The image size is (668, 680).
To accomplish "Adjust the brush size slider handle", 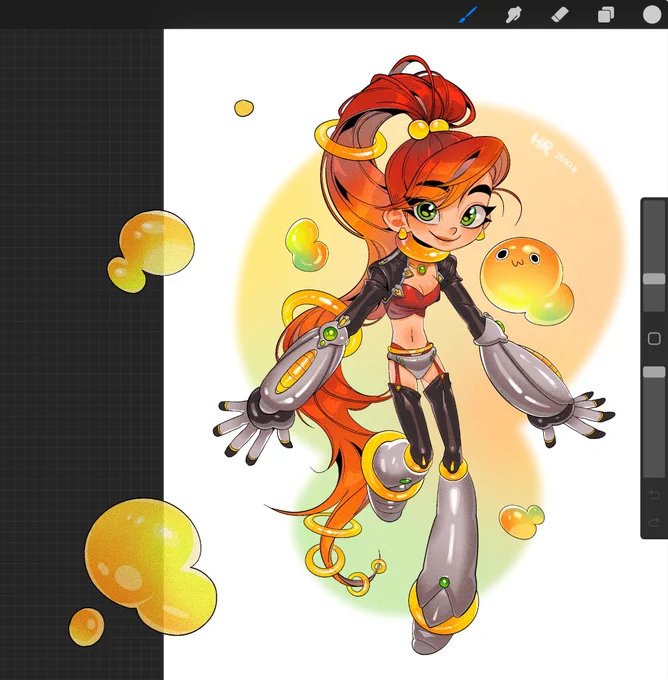I will click(654, 278).
